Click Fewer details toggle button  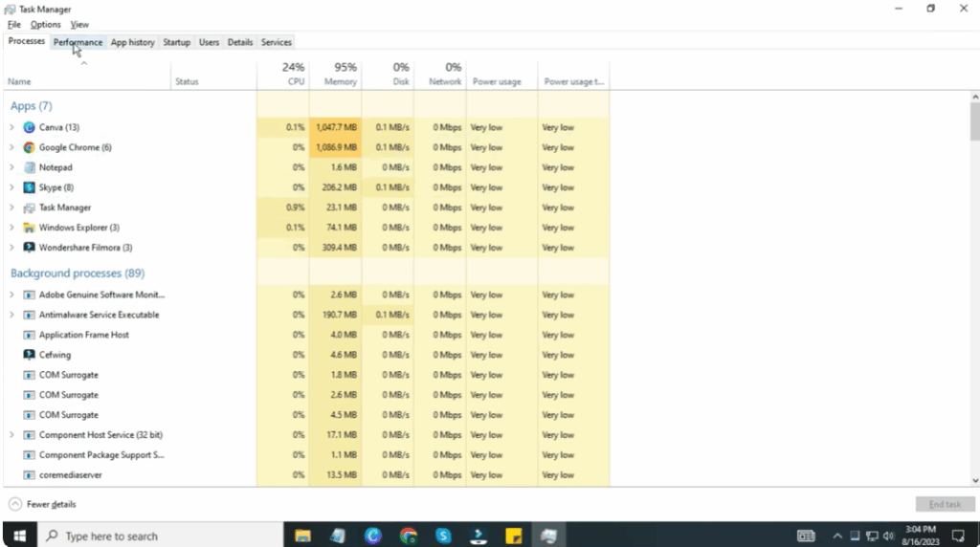point(42,504)
